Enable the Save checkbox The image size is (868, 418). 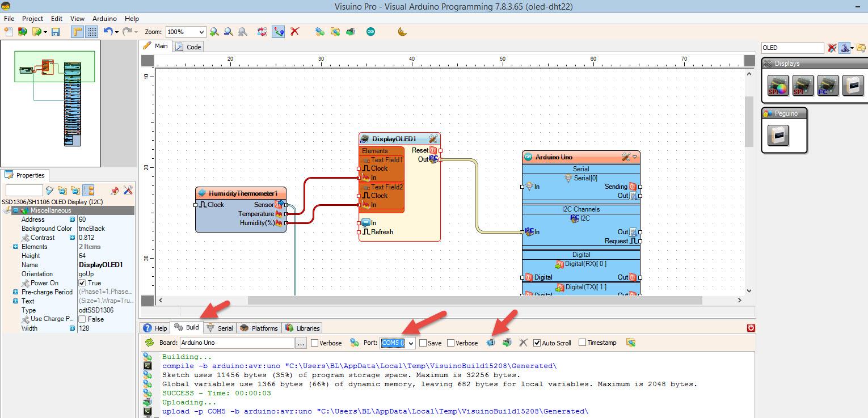tap(423, 343)
